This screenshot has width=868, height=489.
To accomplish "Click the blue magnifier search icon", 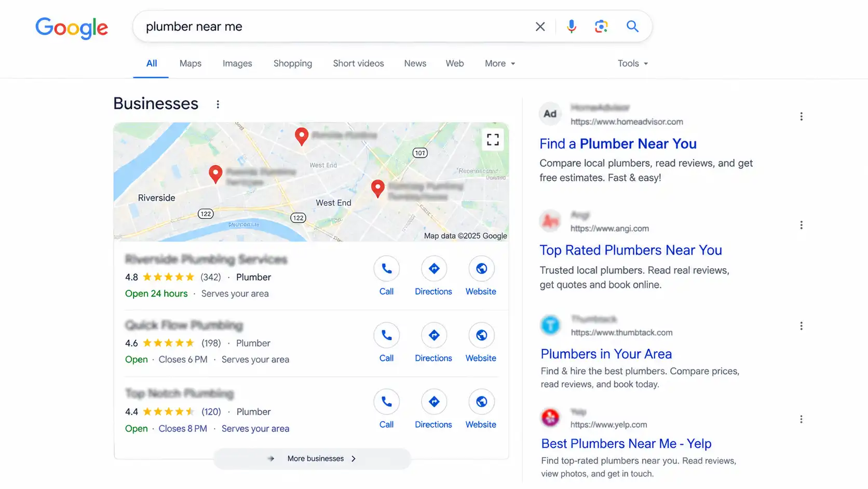I will (x=632, y=27).
